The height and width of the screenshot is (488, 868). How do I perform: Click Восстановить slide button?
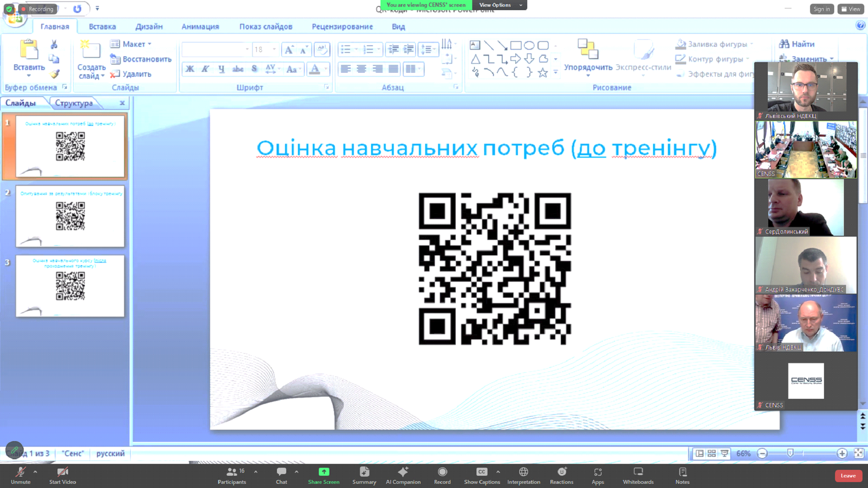141,59
